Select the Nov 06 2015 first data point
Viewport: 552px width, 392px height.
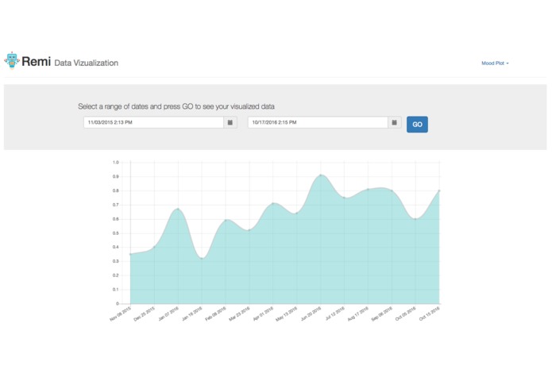pos(130,254)
